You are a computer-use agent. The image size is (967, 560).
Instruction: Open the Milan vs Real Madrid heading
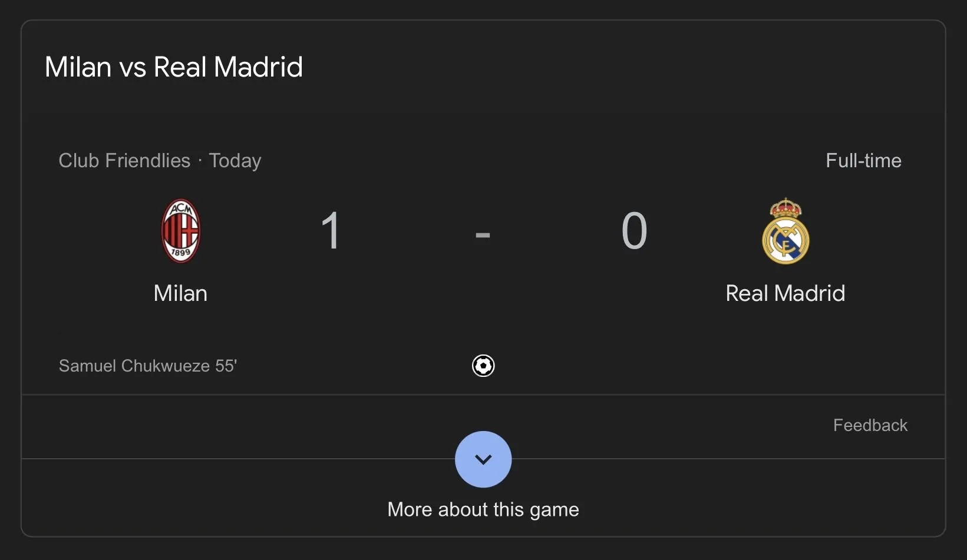pos(174,67)
